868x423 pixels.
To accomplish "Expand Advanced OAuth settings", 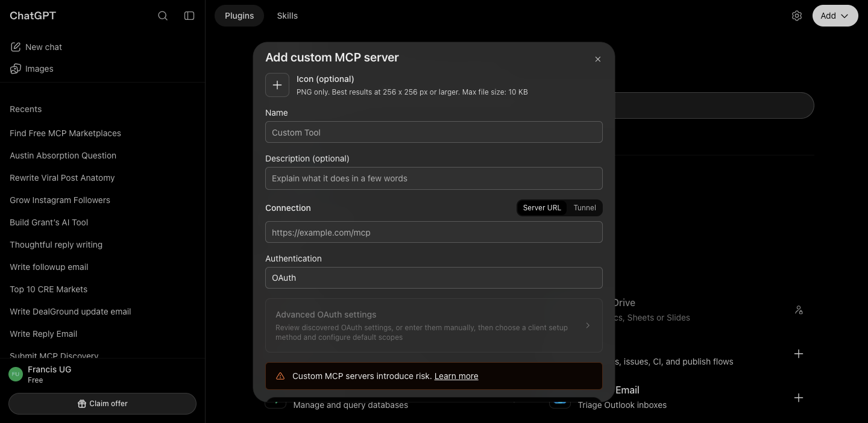I will (434, 325).
